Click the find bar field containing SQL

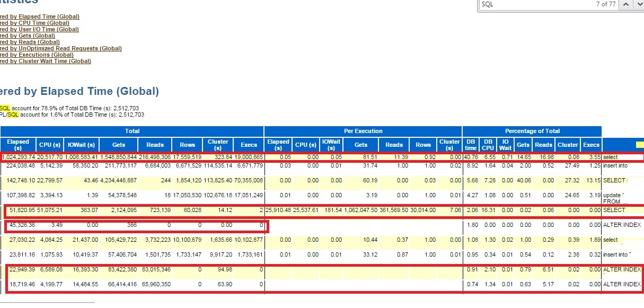530,4
